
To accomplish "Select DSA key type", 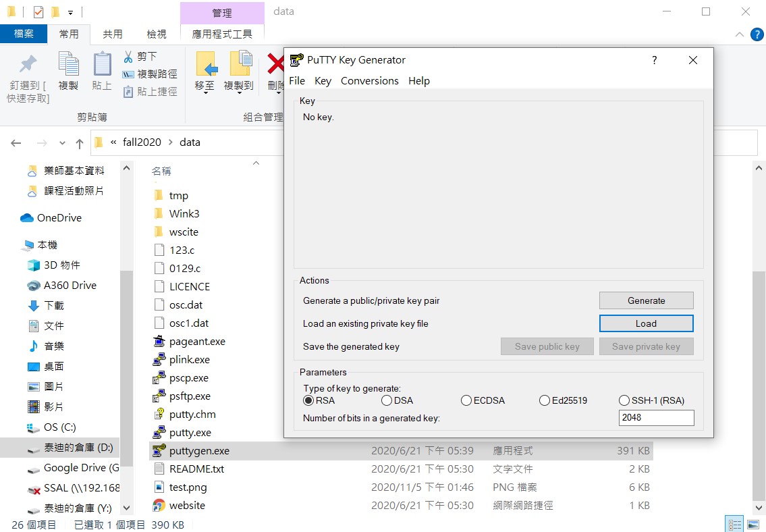I will click(x=397, y=400).
